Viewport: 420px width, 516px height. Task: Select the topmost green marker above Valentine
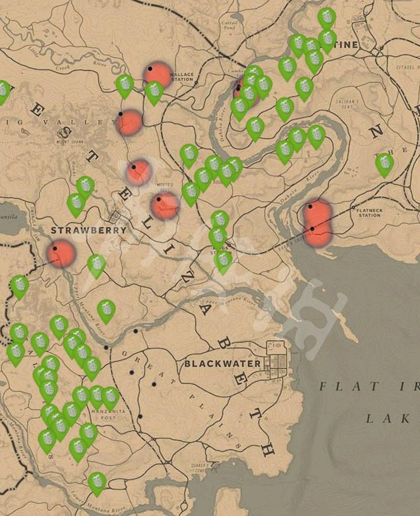pos(327,17)
